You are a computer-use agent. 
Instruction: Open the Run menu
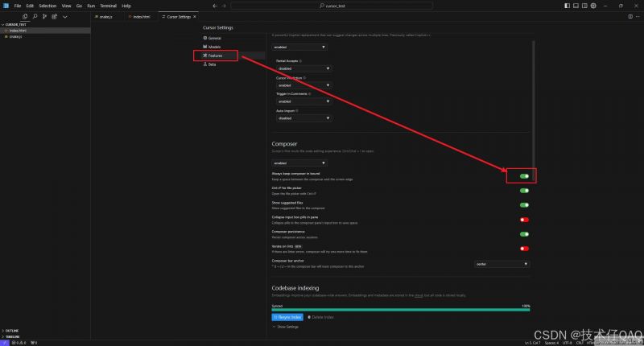91,6
